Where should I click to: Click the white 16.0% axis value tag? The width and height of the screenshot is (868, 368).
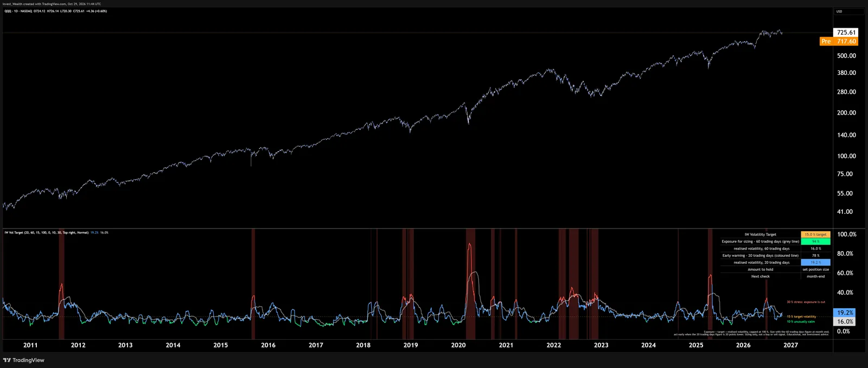(845, 322)
